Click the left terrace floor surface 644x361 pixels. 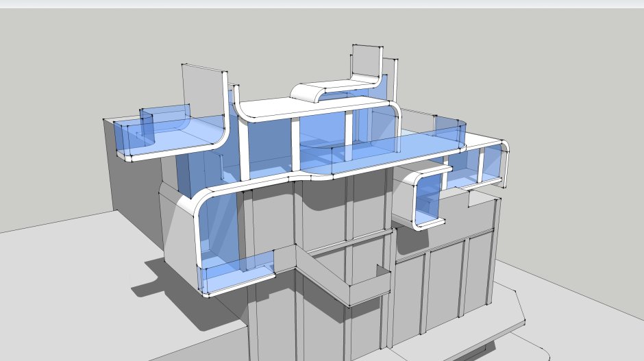point(185,139)
